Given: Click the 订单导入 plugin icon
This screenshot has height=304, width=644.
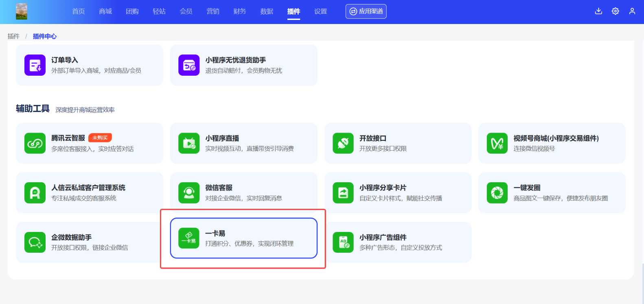Looking at the screenshot, I should point(35,65).
